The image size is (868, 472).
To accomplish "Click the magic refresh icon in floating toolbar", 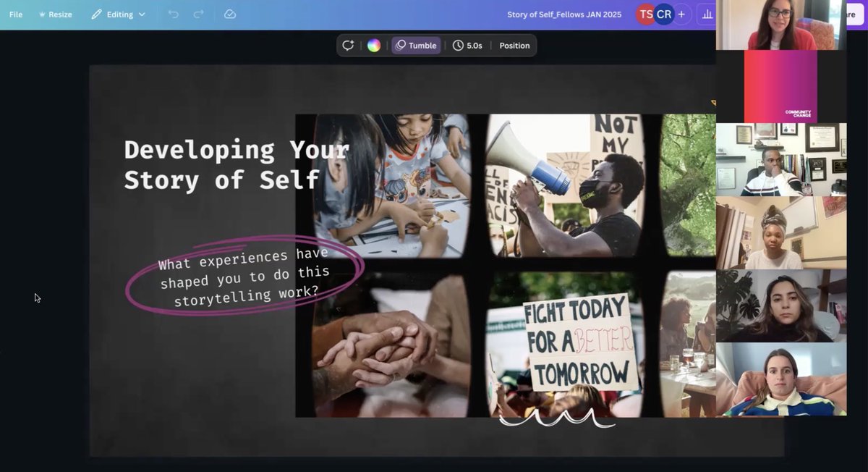I will (348, 46).
